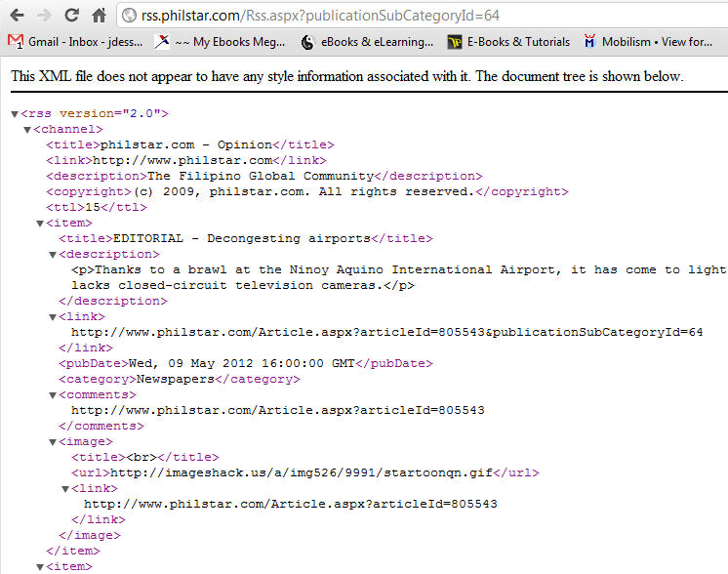Collapse the item's description node
Image resolution: width=728 pixels, height=574 pixels.
[x=53, y=255]
